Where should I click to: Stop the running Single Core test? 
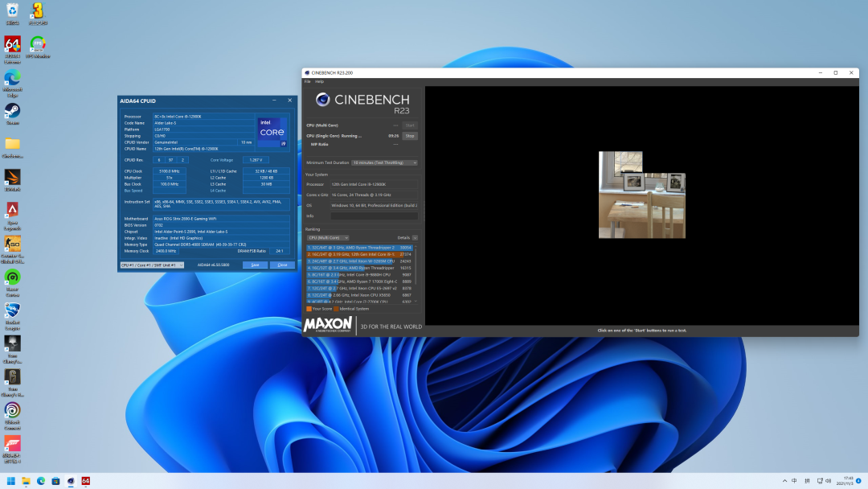click(410, 136)
